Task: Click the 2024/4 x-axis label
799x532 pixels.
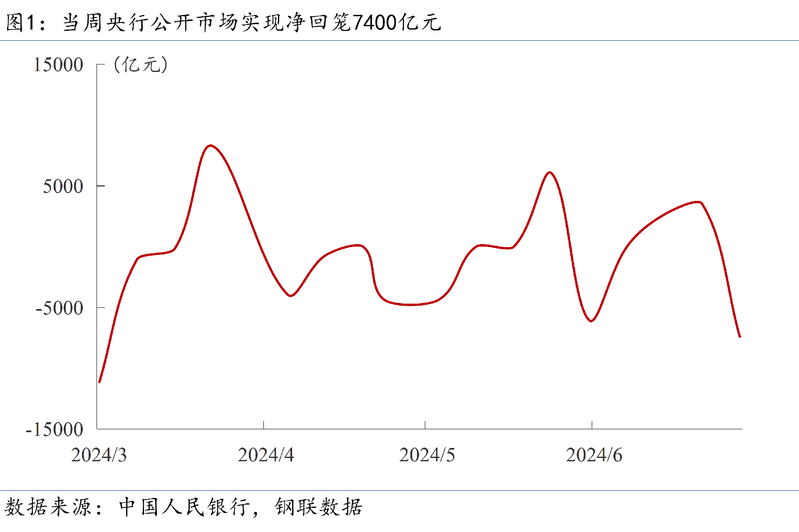Action: point(266,455)
